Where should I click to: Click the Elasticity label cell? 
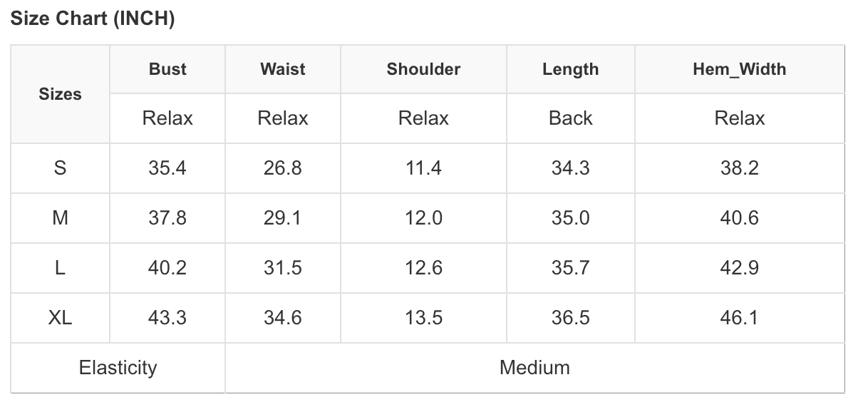click(x=118, y=368)
